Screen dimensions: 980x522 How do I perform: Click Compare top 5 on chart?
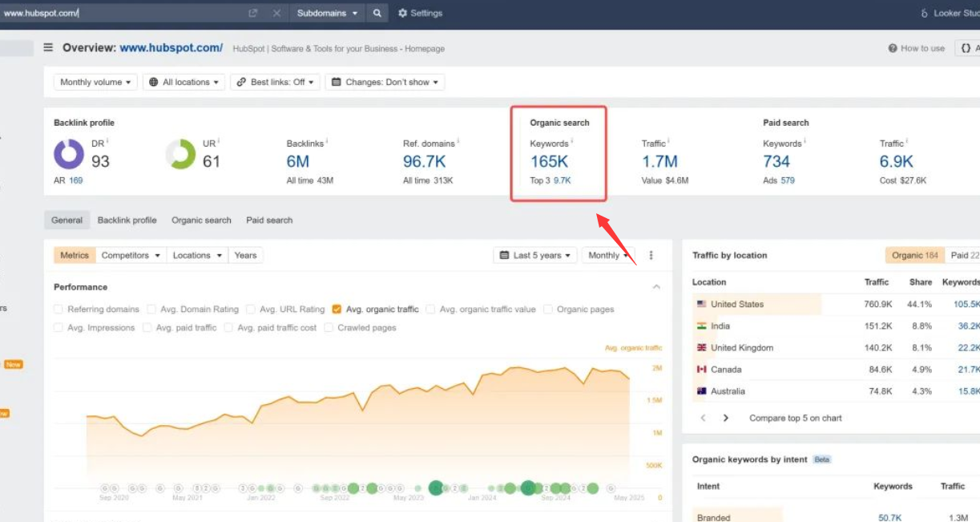(796, 418)
